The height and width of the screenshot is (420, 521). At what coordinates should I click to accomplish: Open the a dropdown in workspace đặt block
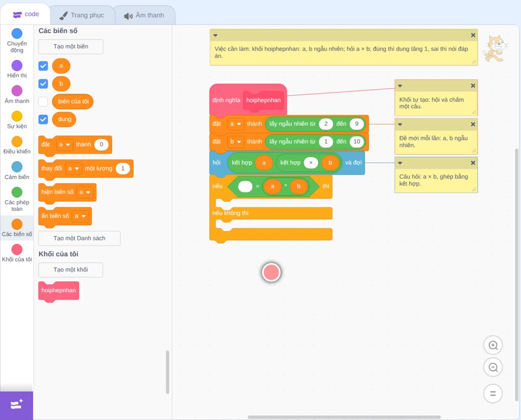coord(235,124)
